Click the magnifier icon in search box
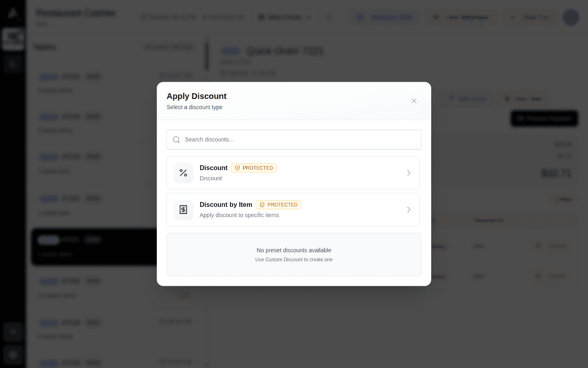The height and width of the screenshot is (368, 588). point(176,140)
